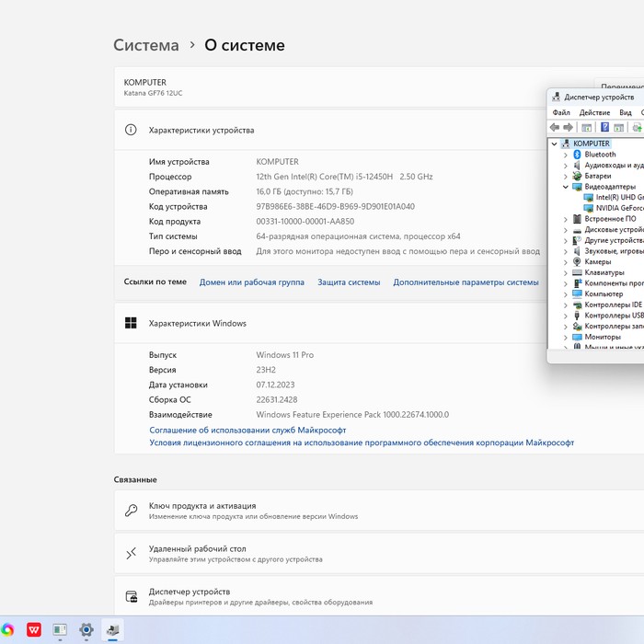Open Дополнительные параметры системы link
Image resolution: width=644 pixels, height=644 pixels.
466,282
